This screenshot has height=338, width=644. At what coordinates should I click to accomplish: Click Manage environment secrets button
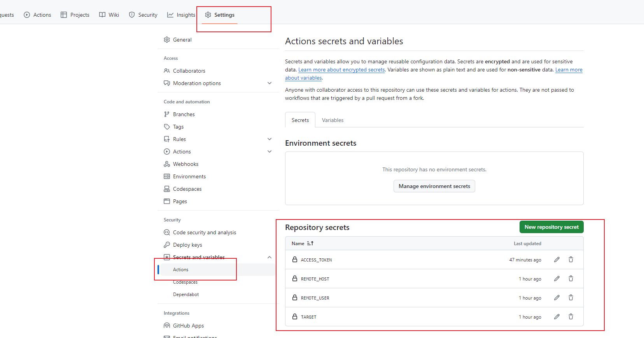pos(434,186)
